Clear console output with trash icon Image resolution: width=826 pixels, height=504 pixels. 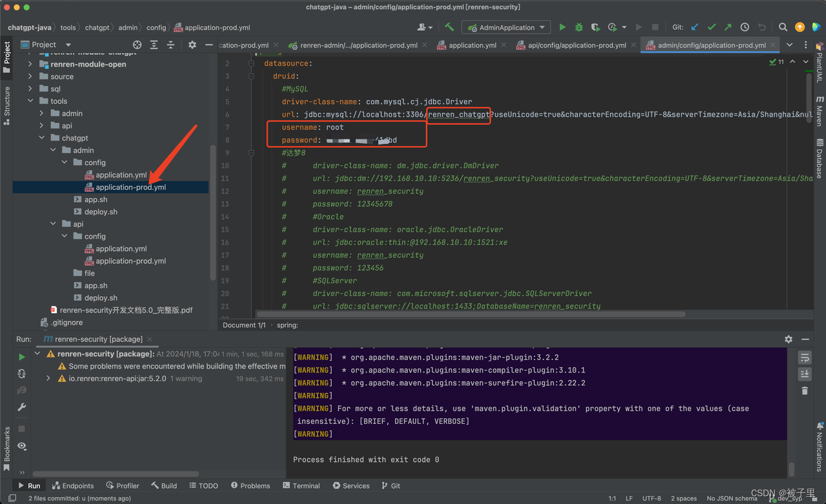805,390
